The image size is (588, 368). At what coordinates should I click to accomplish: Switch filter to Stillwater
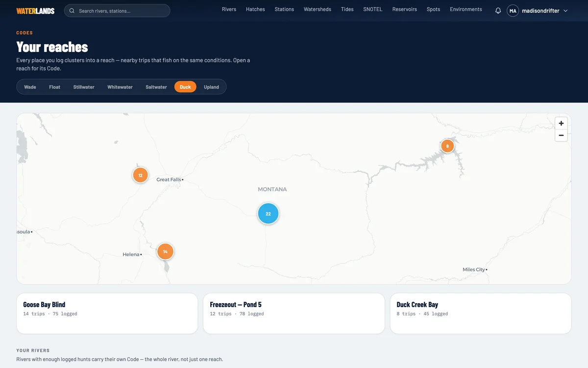84,87
